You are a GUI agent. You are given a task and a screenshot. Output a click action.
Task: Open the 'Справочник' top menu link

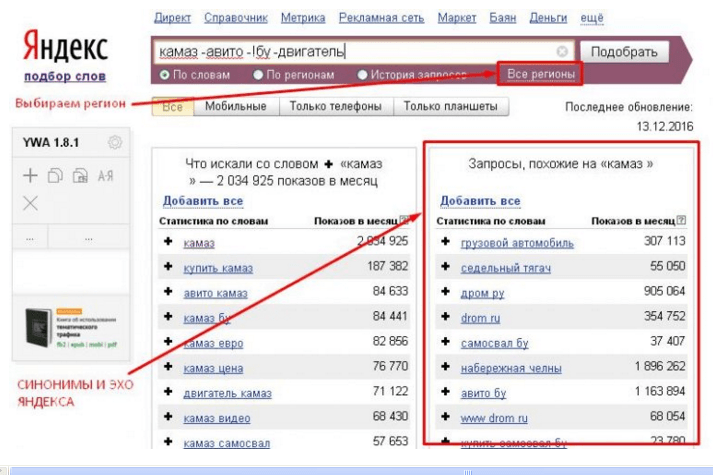236,18
